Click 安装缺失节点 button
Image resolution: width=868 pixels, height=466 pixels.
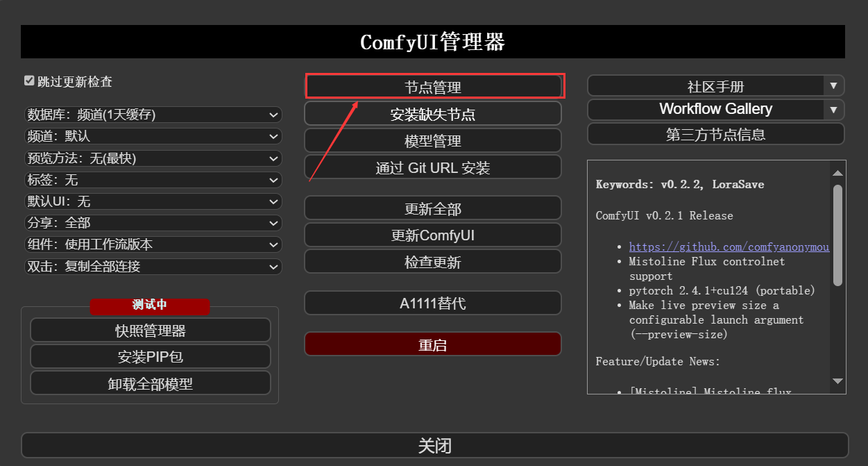pos(433,114)
